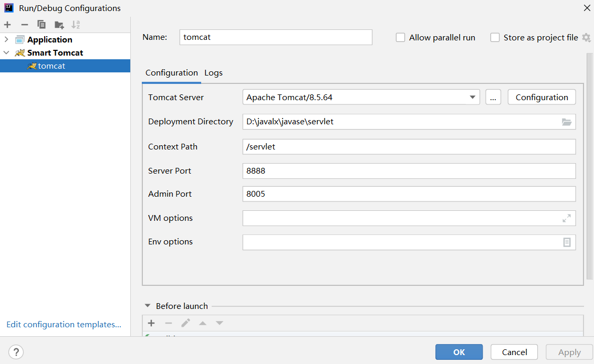This screenshot has height=364, width=594.
Task: Expand the Application tree node
Action: click(x=6, y=39)
